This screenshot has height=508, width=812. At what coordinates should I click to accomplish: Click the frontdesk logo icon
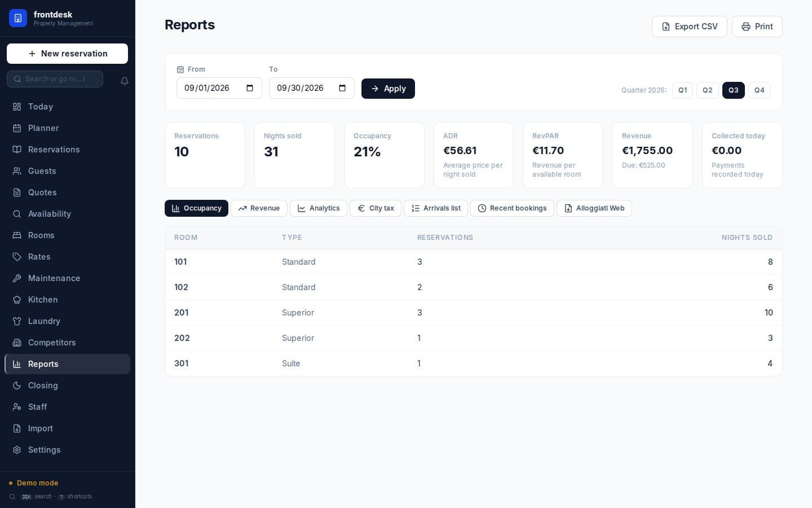(x=18, y=18)
